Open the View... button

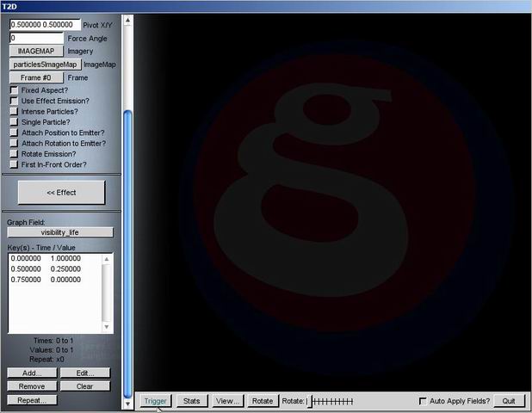(x=227, y=401)
